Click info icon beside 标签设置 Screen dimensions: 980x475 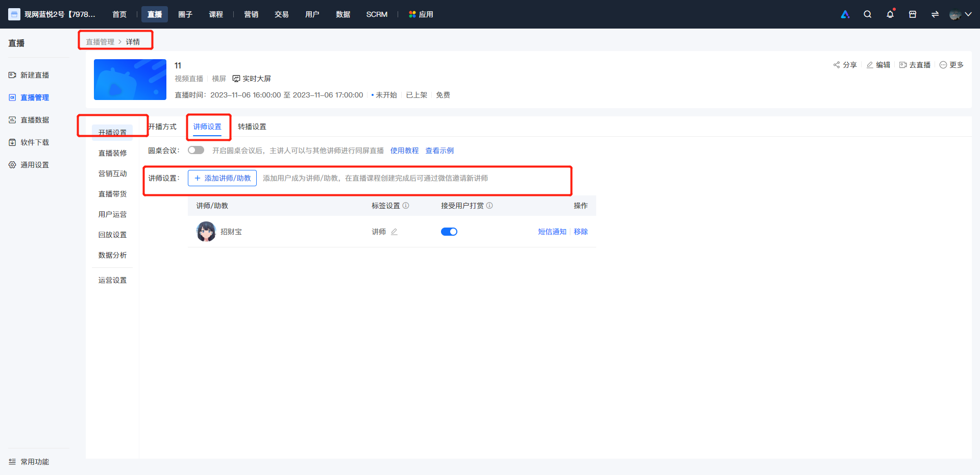click(x=406, y=206)
